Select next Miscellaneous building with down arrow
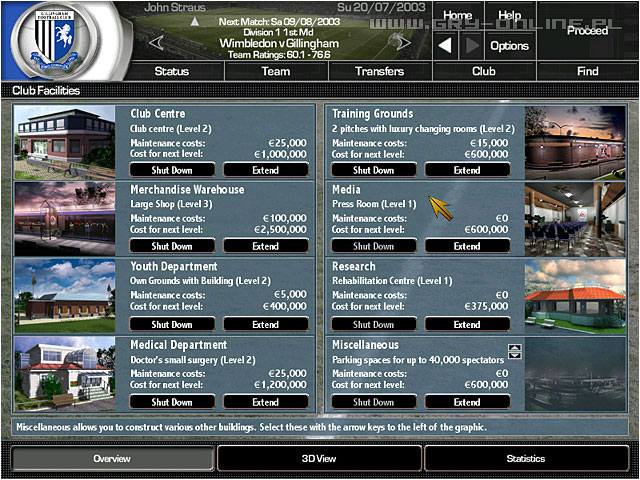This screenshot has width=640, height=480. point(515,355)
